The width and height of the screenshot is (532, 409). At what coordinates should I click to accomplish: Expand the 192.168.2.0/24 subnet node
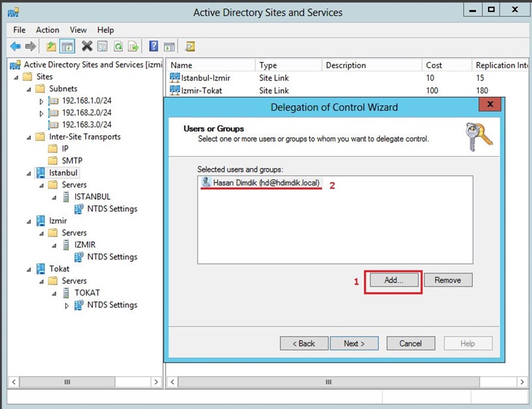click(x=41, y=114)
